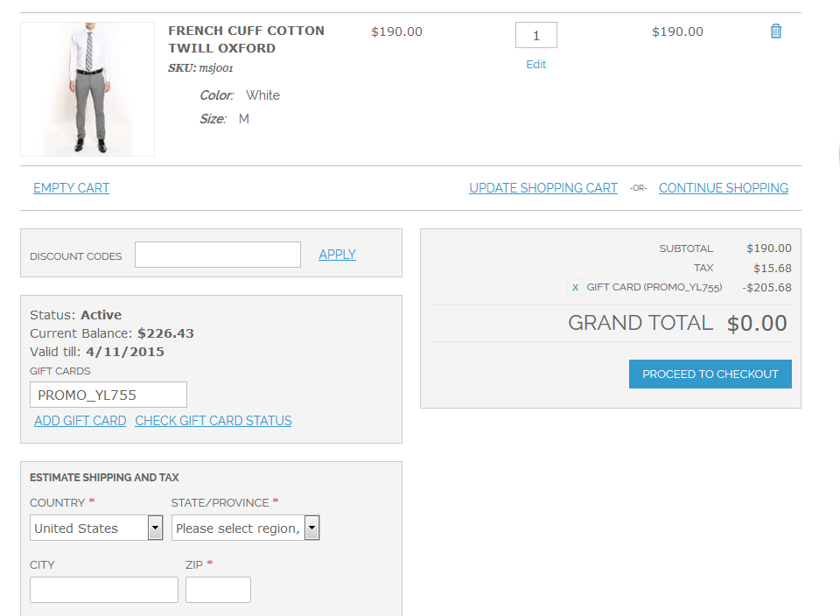Click Edit under the quantity box

535,65
